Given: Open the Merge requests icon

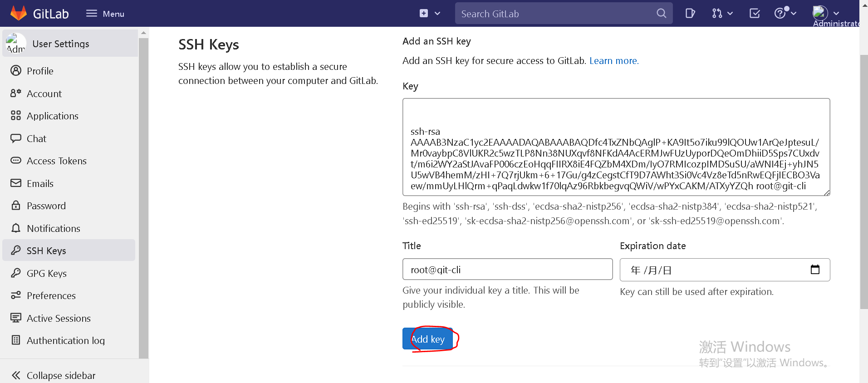Looking at the screenshot, I should (x=717, y=14).
